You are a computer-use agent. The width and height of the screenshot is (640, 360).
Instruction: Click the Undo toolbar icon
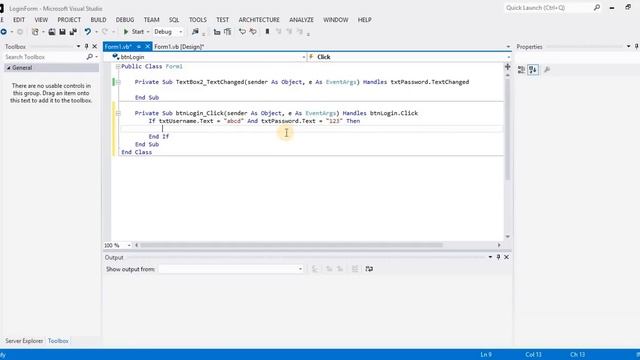[x=87, y=31]
